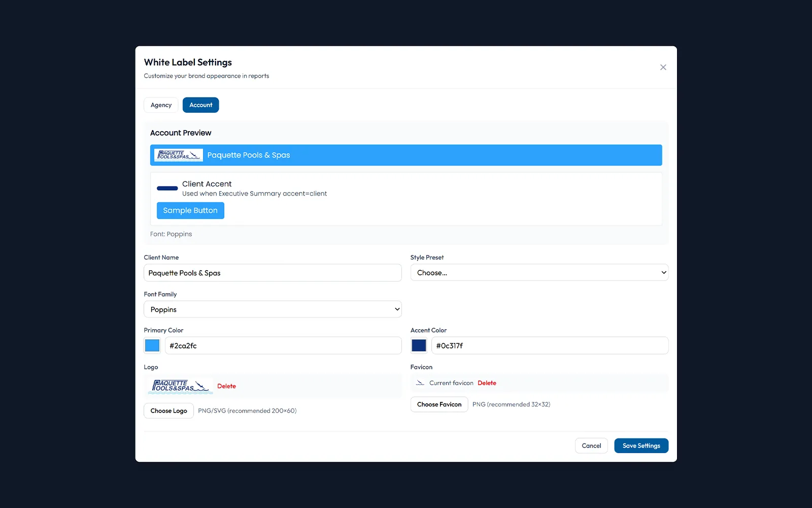812x508 pixels.
Task: Switch to the Agency tab
Action: pyautogui.click(x=160, y=105)
